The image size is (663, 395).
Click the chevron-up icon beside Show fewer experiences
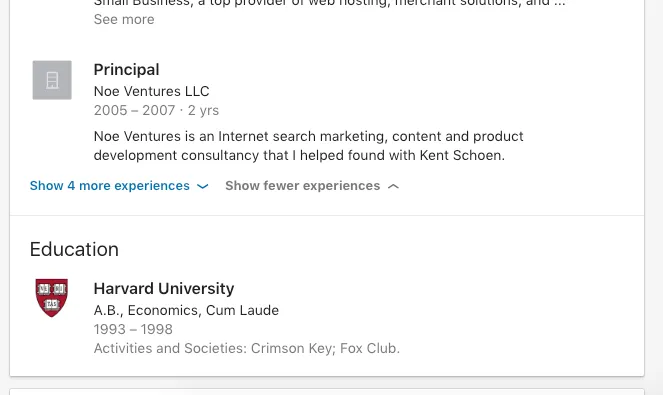393,186
